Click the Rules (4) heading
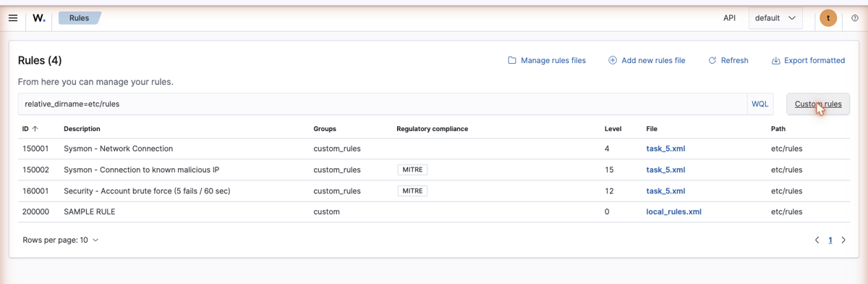Screen dimensions: 868x284 click(x=40, y=61)
